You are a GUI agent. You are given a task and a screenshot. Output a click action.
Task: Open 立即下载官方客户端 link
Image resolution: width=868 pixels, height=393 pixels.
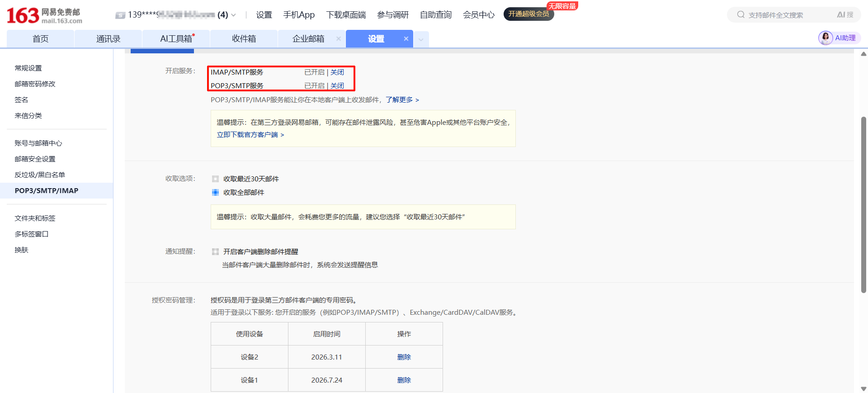click(250, 134)
